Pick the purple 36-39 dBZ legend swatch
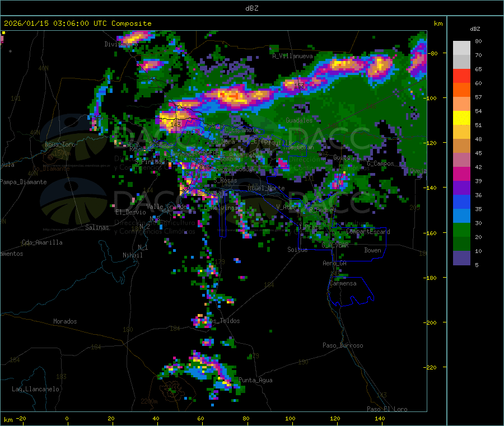The image size is (504, 426). 461,188
